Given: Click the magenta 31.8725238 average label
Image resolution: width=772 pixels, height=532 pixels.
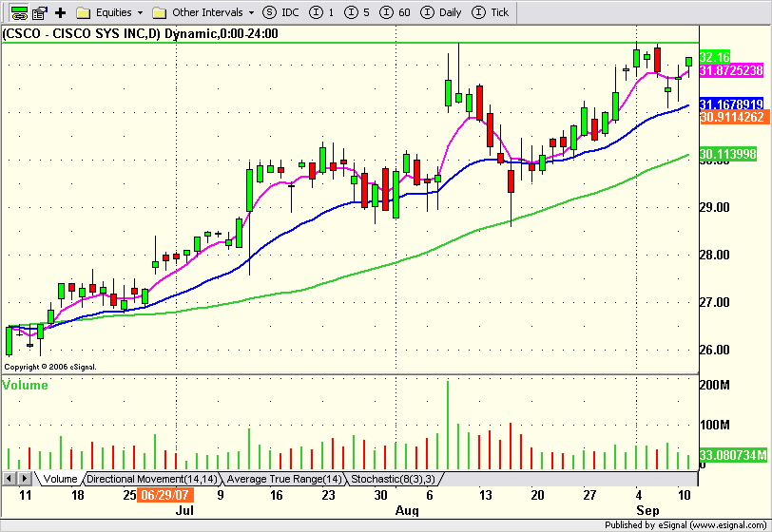Looking at the screenshot, I should point(731,70).
